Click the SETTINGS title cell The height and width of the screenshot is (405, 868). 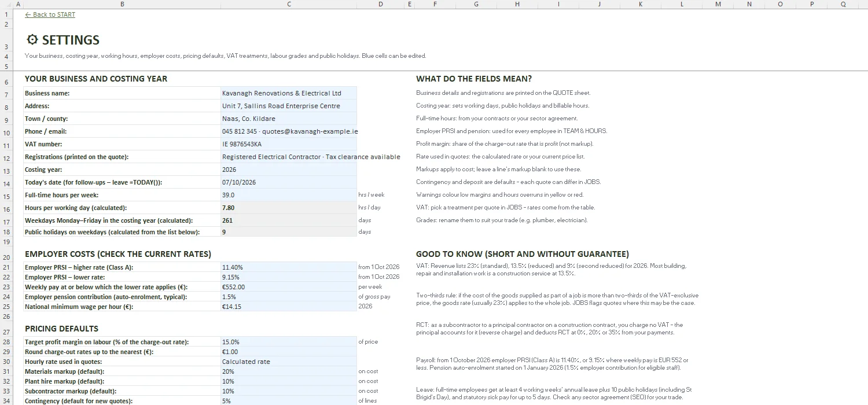click(63, 40)
